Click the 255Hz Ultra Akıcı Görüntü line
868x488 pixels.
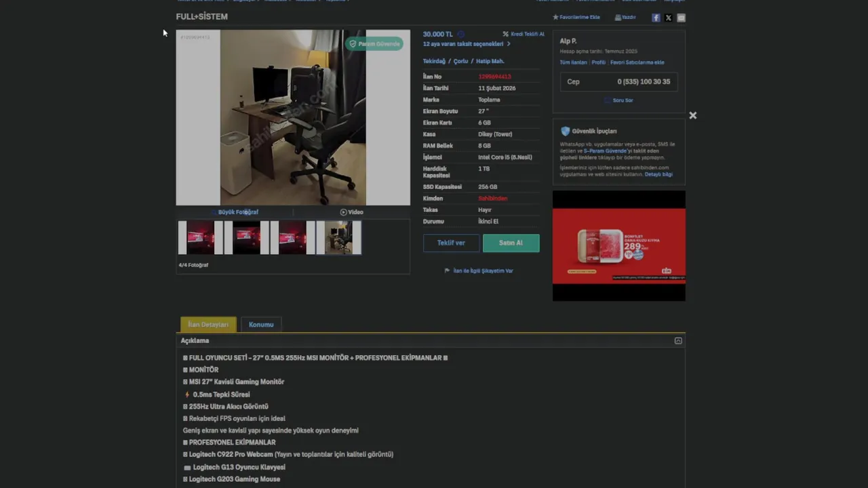(x=226, y=407)
